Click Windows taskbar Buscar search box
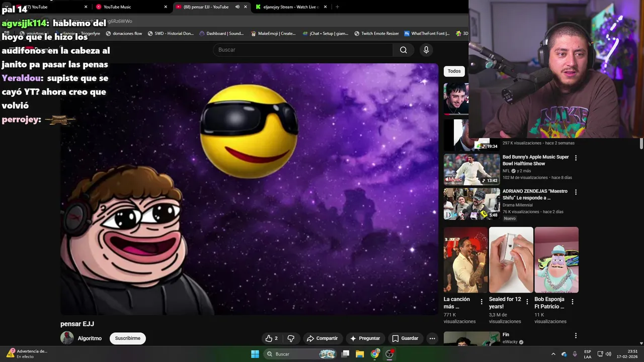This screenshot has width=644, height=362. [300, 354]
